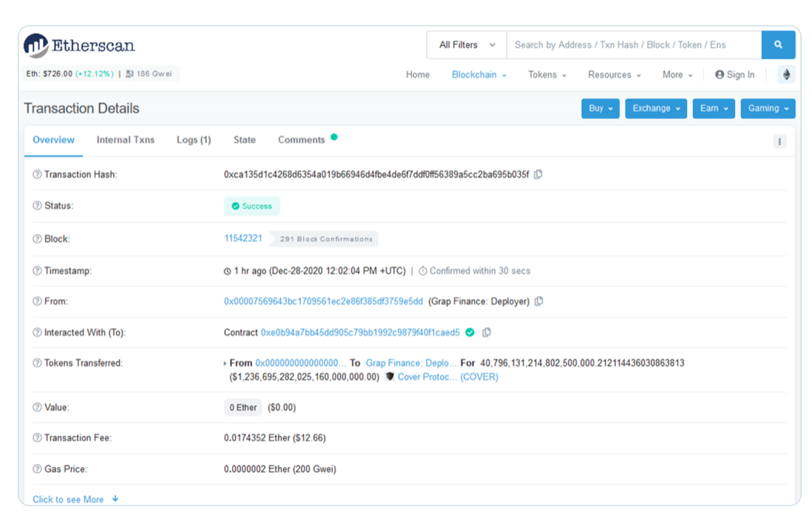
Task: Open block number 11542321 link
Action: [243, 238]
